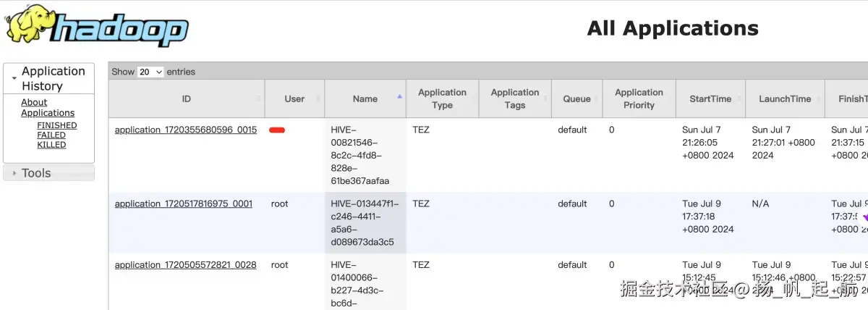
Task: Sort by Application Priority column header
Action: pyautogui.click(x=639, y=99)
